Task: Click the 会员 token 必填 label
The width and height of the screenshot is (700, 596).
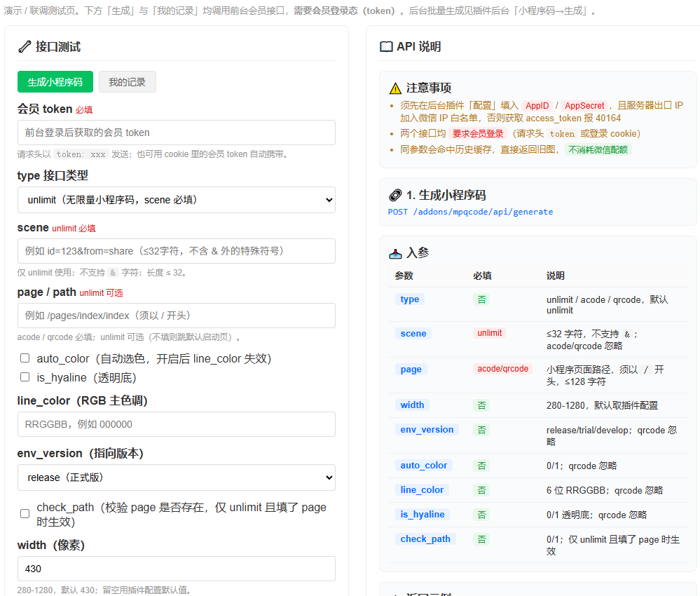Action: [x=55, y=109]
